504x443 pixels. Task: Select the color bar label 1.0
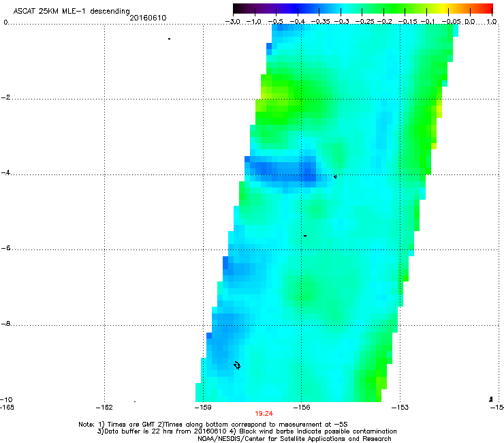coord(492,22)
